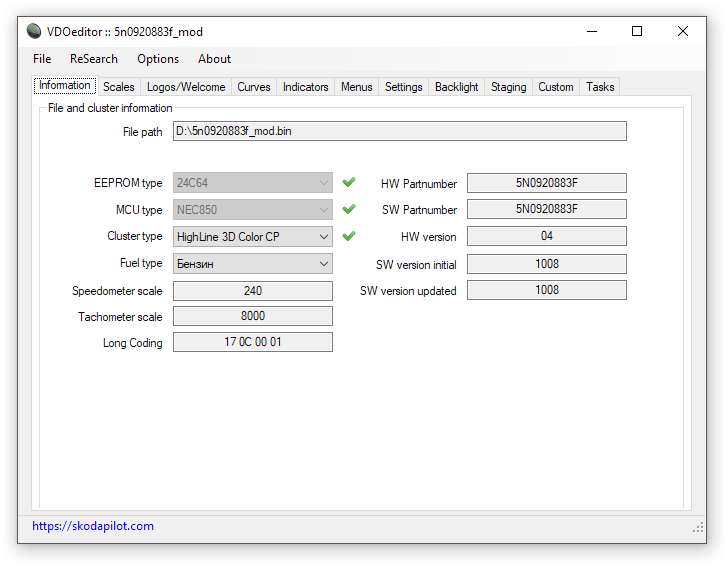Switch to the Menus tab
The image size is (728, 566).
tap(357, 87)
